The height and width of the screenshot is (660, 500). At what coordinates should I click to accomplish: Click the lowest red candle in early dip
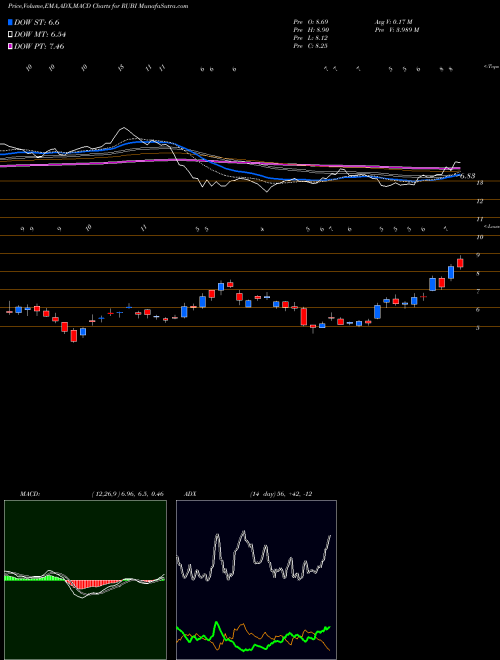pos(74,335)
